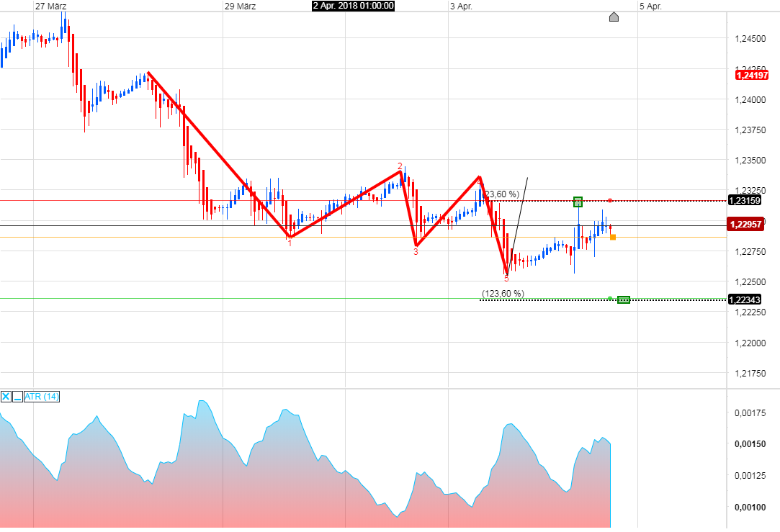Click the 2 Apr. 2018 01:00:00 date label
780x532 pixels.
click(x=352, y=6)
